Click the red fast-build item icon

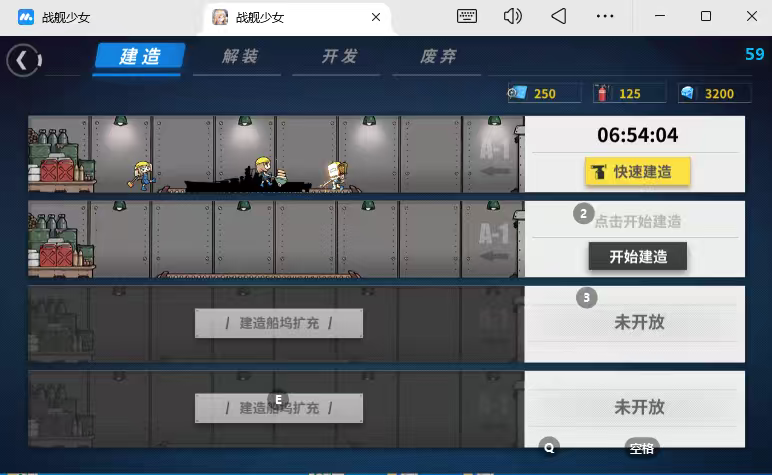[602, 93]
